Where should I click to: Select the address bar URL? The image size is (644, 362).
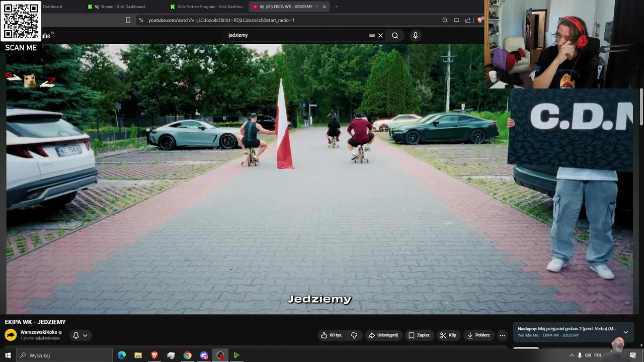[x=221, y=20]
